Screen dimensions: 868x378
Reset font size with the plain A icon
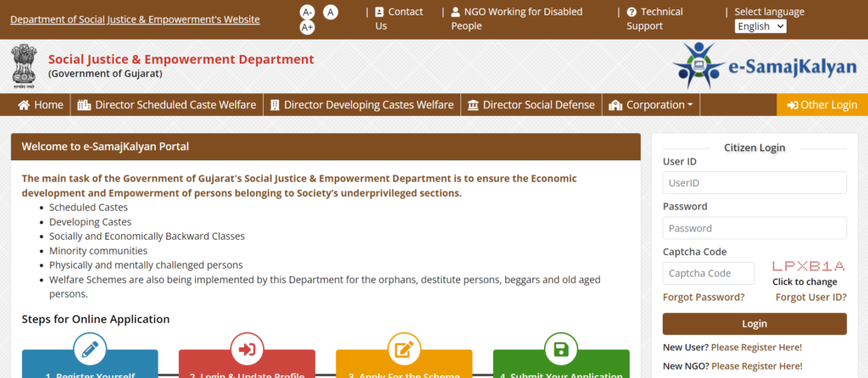[331, 12]
